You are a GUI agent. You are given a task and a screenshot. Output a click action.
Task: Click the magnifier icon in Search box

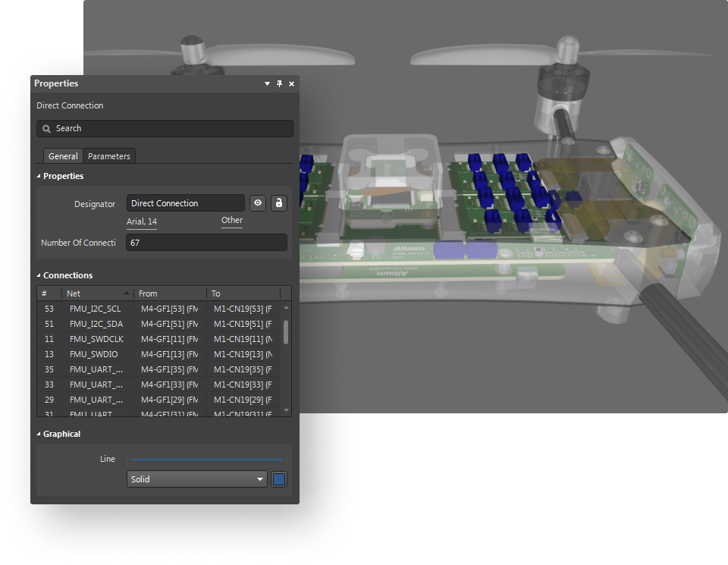[47, 129]
